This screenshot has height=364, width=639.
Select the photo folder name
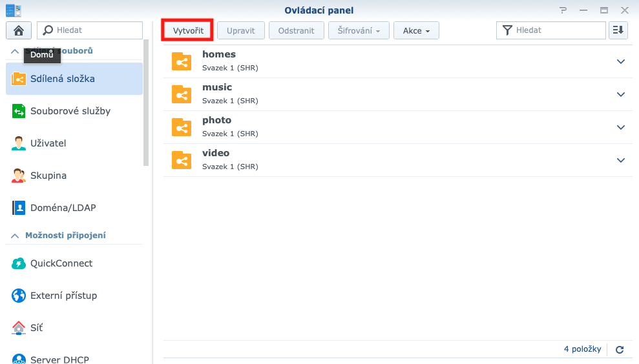coord(216,121)
